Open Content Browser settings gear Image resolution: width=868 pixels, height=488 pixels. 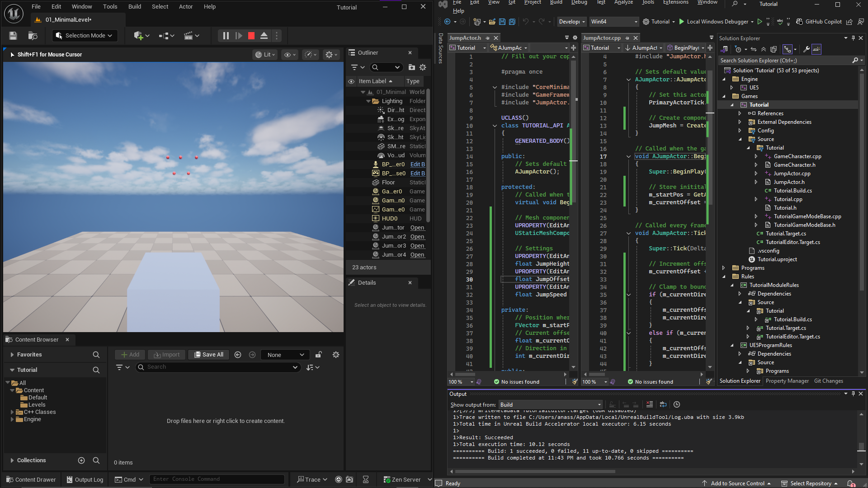click(336, 355)
